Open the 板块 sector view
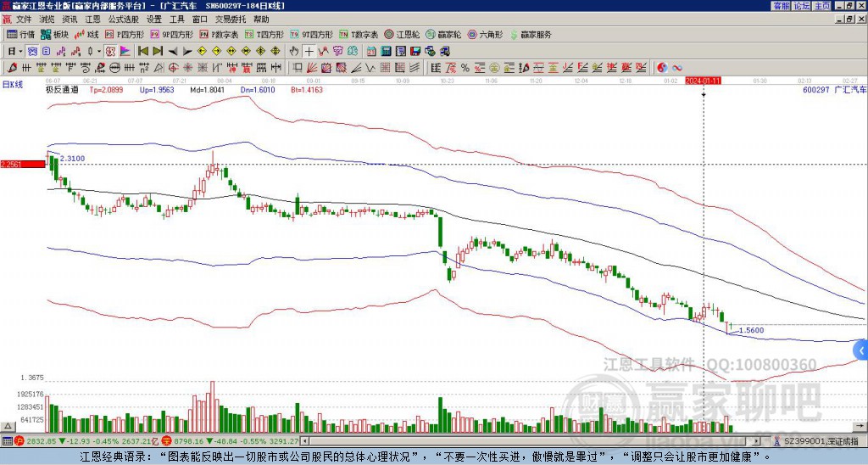 coord(54,34)
